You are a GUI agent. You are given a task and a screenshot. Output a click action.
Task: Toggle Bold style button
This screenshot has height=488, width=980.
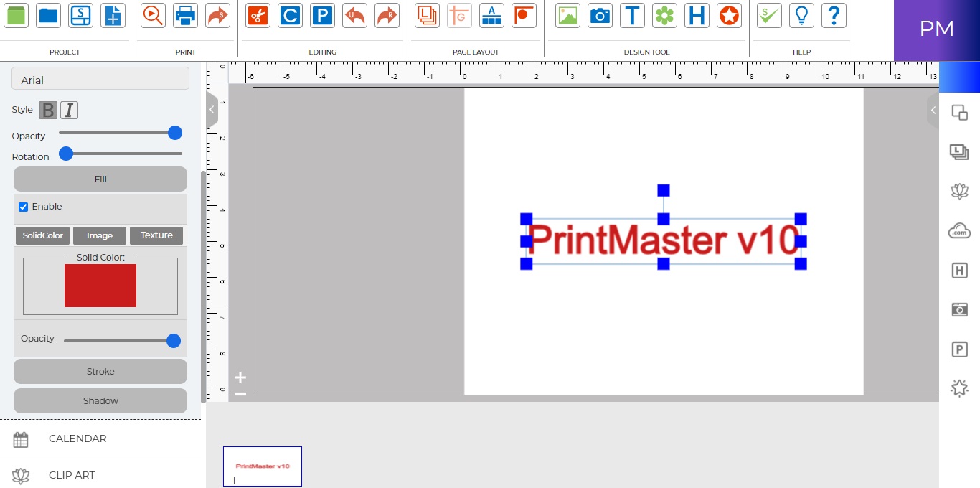(48, 110)
